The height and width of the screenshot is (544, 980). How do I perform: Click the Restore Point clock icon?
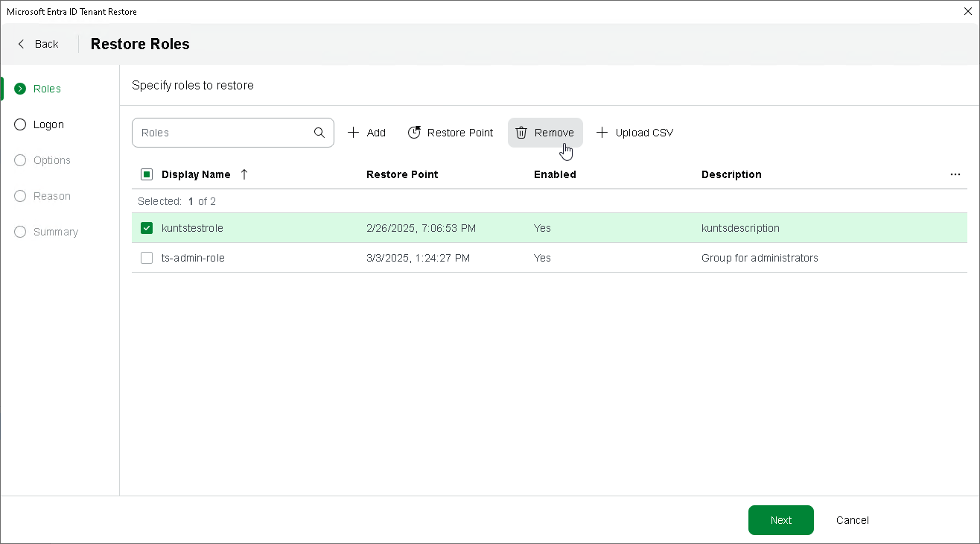coord(414,133)
